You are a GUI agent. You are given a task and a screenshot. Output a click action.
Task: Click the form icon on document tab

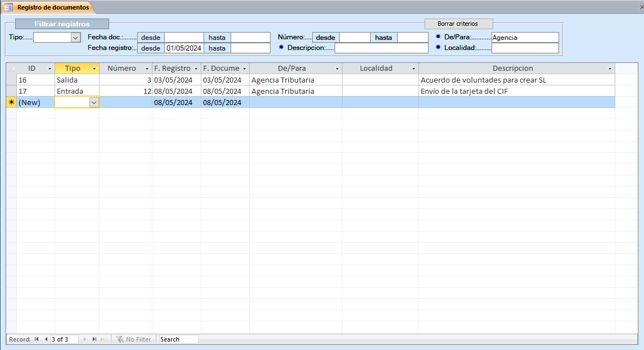pyautogui.click(x=8, y=7)
